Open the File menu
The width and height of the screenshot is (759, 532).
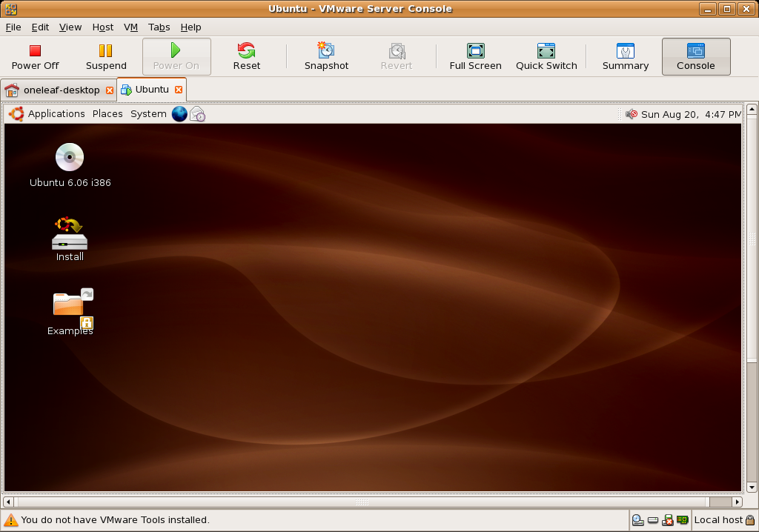click(13, 27)
